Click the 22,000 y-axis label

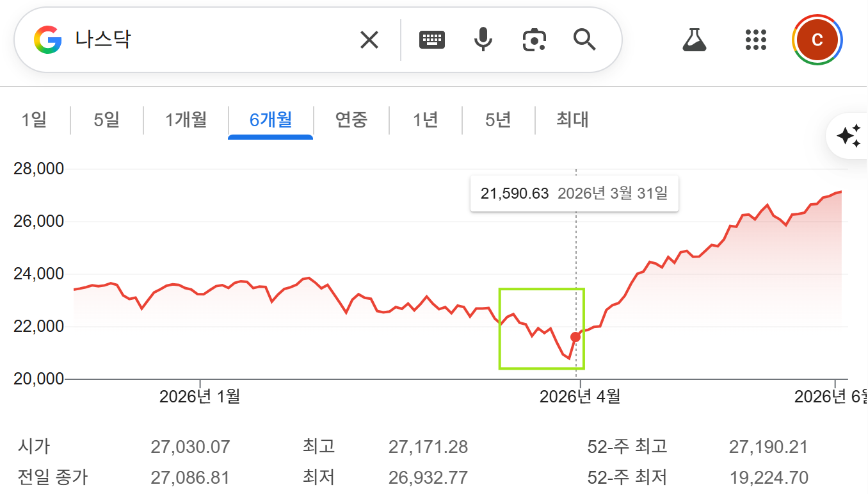38,327
